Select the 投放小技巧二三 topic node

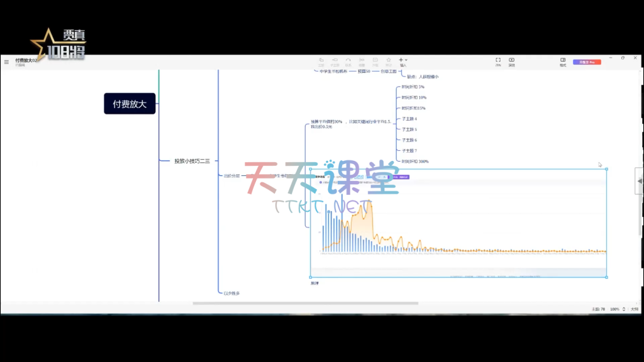pos(192,161)
